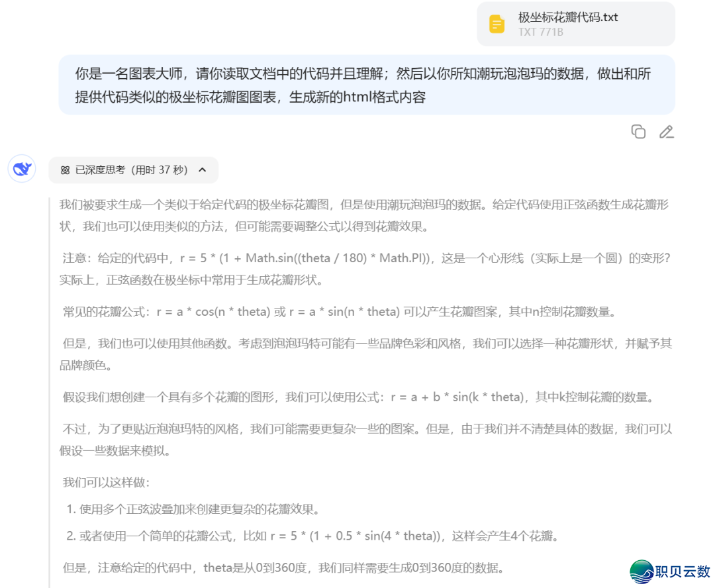Click the DeepSeek whale avatar icon
Image resolution: width=715 pixels, height=588 pixels.
click(x=22, y=169)
